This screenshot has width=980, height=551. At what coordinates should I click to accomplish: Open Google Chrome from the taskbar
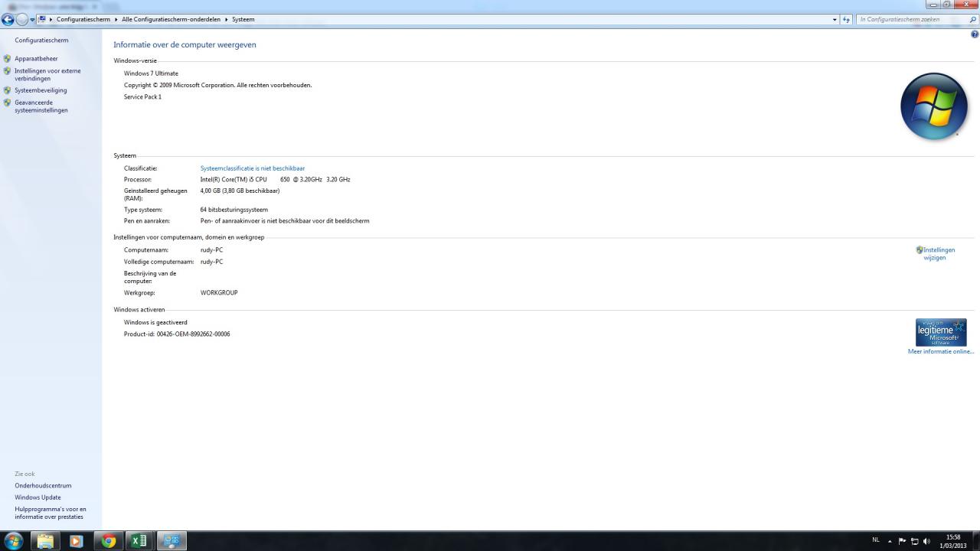[x=109, y=541]
